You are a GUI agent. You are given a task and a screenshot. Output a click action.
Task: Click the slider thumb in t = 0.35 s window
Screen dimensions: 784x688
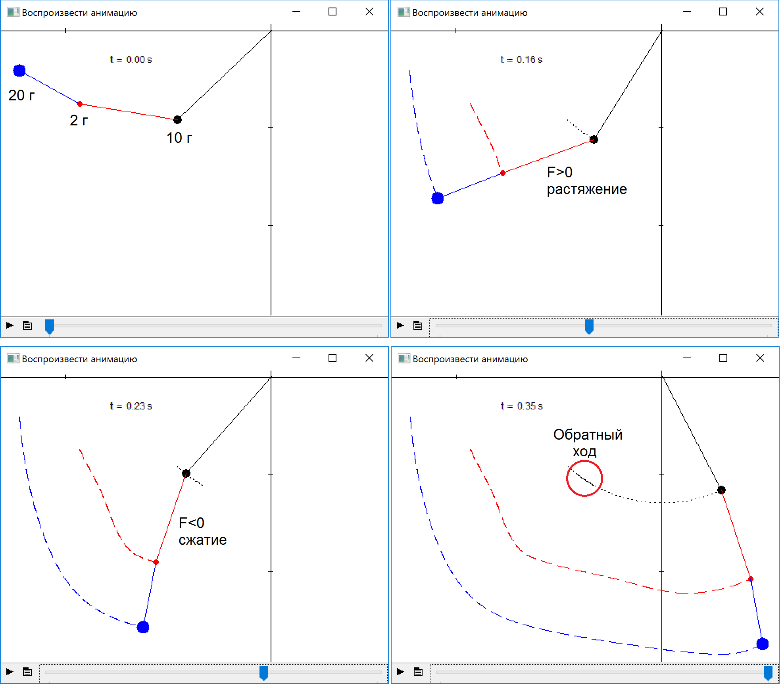[768, 673]
